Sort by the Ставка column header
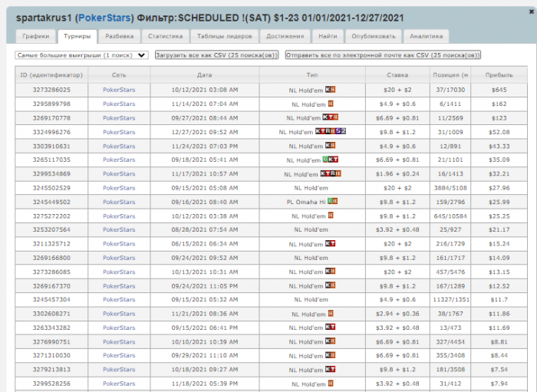The height and width of the screenshot is (392, 537). pos(397,75)
